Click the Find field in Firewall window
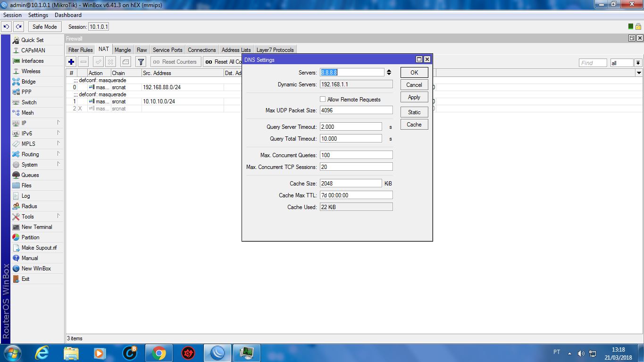Image resolution: width=644 pixels, height=362 pixels. tap(593, 63)
